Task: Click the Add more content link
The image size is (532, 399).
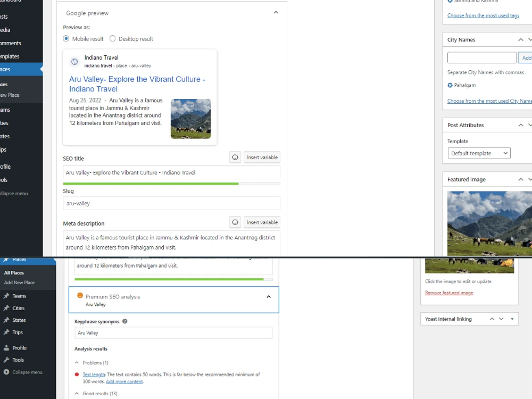Action: click(124, 381)
